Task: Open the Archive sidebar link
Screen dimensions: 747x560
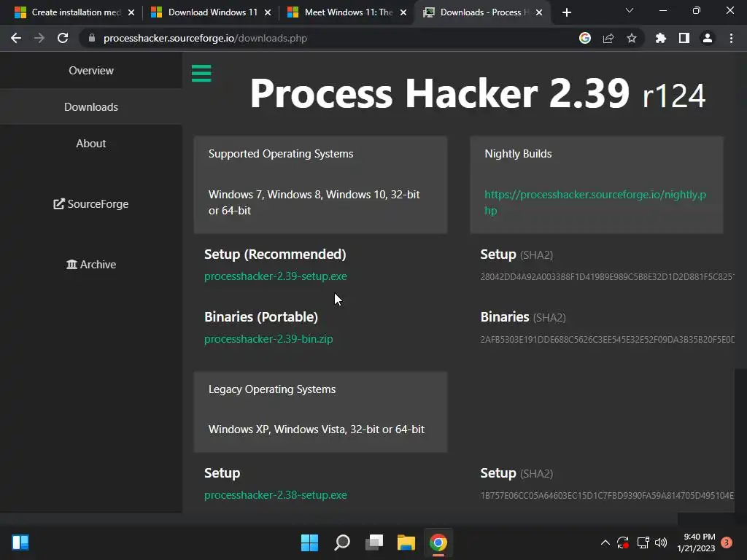Action: point(91,264)
